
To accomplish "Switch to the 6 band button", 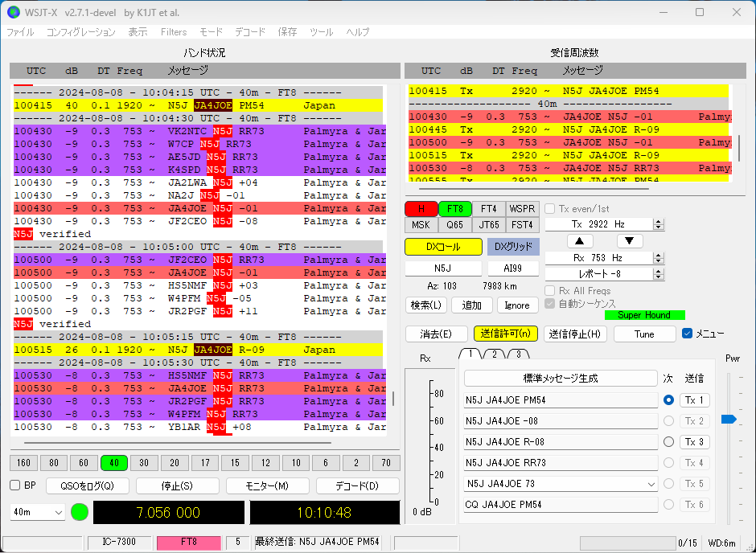I will point(326,463).
